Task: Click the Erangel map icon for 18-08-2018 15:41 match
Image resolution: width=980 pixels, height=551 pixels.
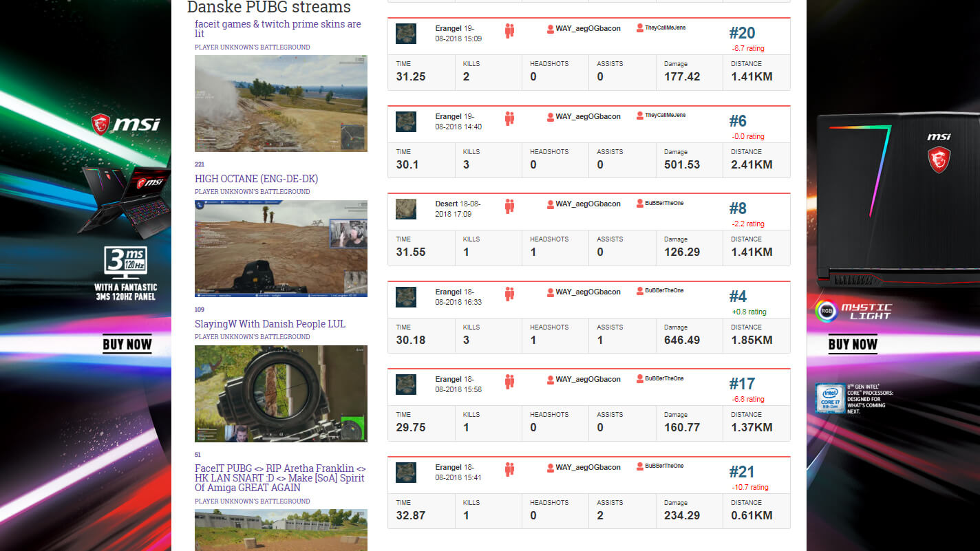Action: click(406, 473)
